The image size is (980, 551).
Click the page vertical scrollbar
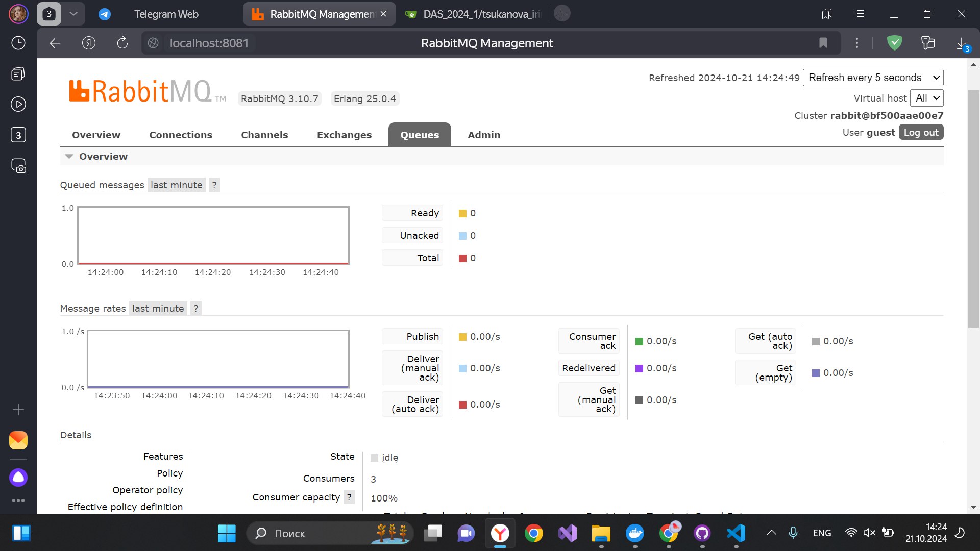coord(973,209)
